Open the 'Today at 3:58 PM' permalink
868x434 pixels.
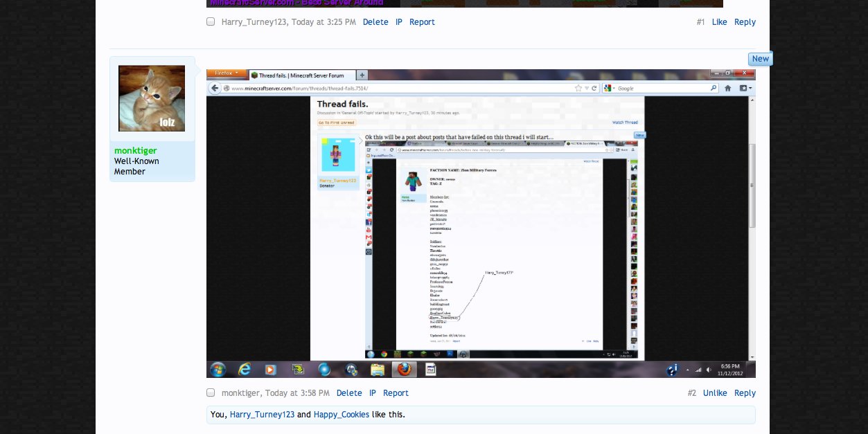pyautogui.click(x=297, y=393)
